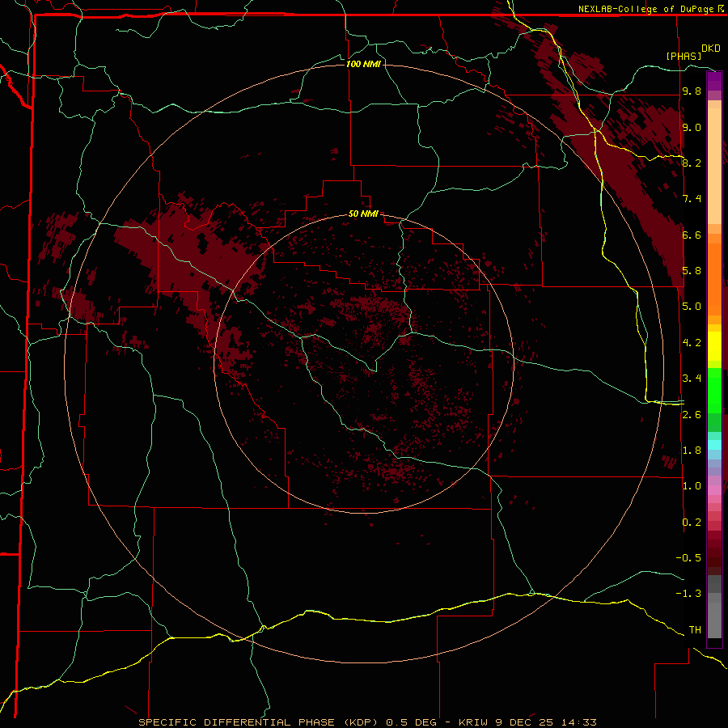Click the orange segment of the color bar
The image size is (728, 728).
pyautogui.click(x=714, y=278)
